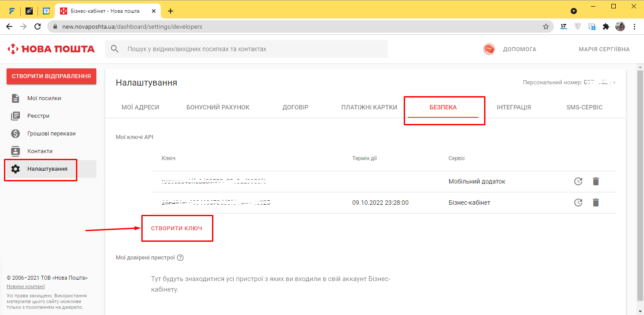Open the БОНУСНИЙ РАХУНОК tab

[x=218, y=107]
